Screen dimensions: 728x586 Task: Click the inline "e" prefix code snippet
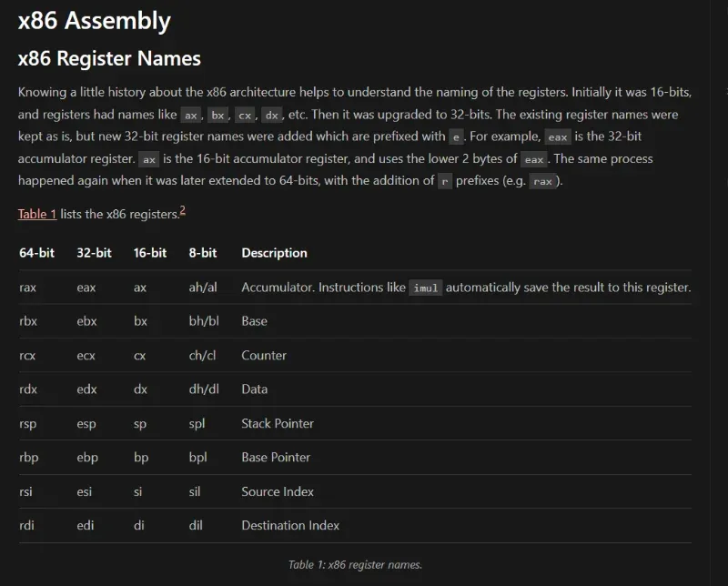click(x=457, y=137)
